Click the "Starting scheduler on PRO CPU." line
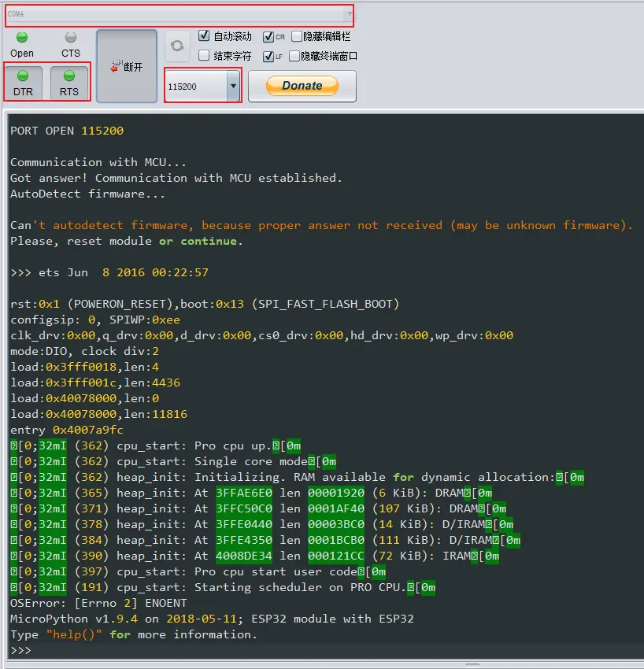 pos(223,588)
